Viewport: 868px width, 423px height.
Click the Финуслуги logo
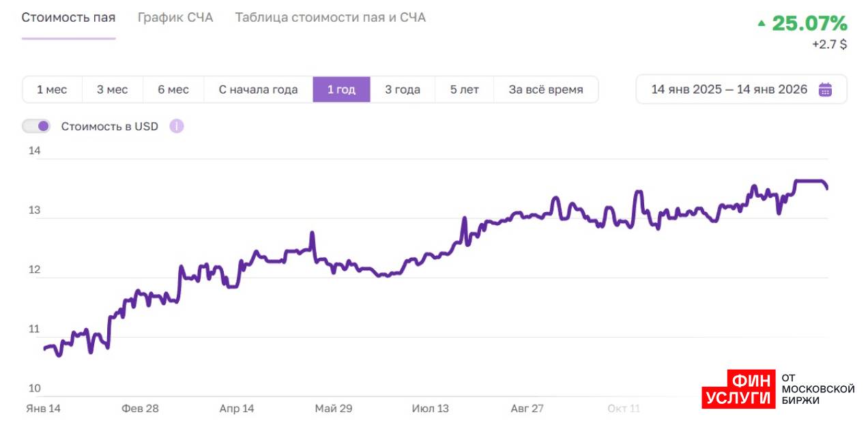point(738,389)
